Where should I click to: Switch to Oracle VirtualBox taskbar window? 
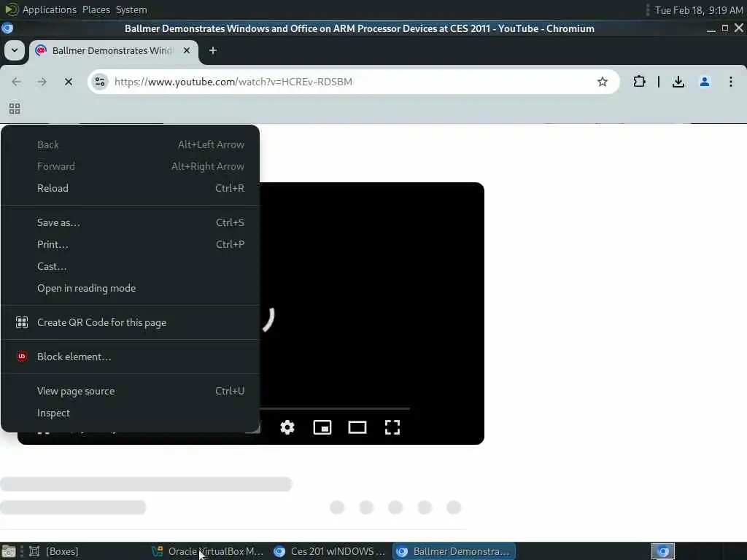[x=208, y=551]
